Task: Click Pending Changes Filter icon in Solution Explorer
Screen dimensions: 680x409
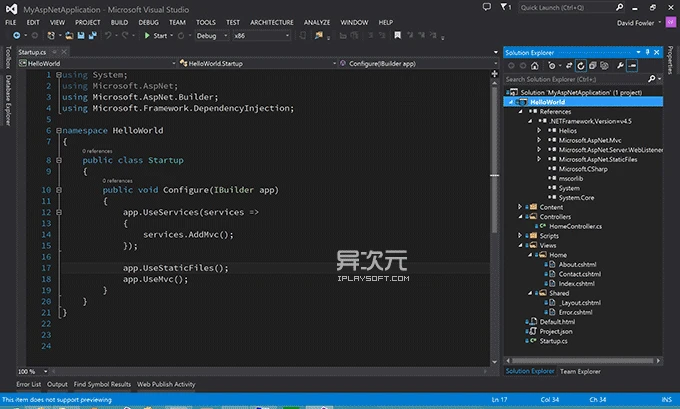Action: coord(551,66)
